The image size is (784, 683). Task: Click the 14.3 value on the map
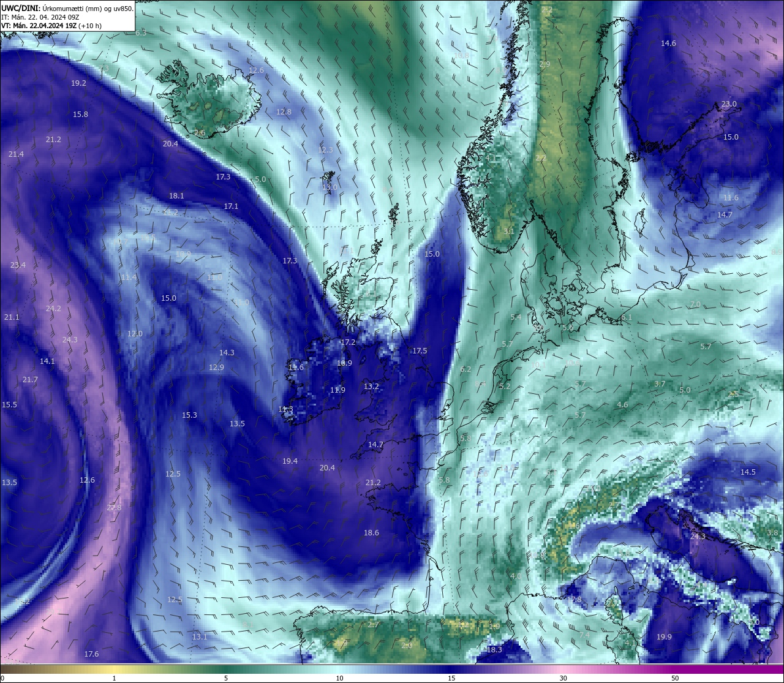[x=227, y=353]
